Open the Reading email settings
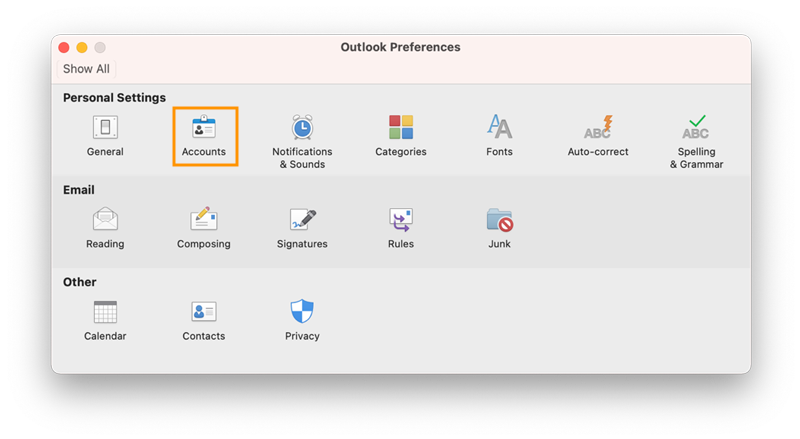This screenshot has width=800, height=439. 105,228
